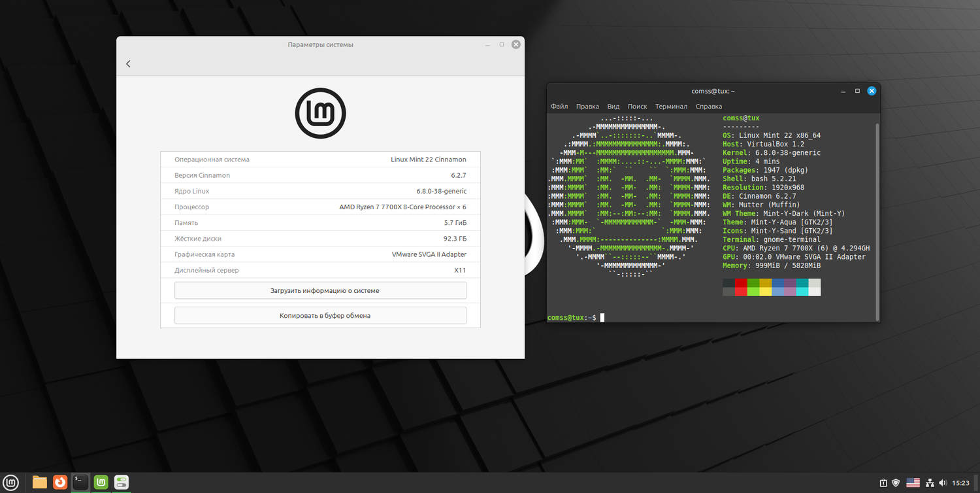Click the WM Theme: Mint-Y-Dark line
The width and height of the screenshot is (980, 493).
783,213
